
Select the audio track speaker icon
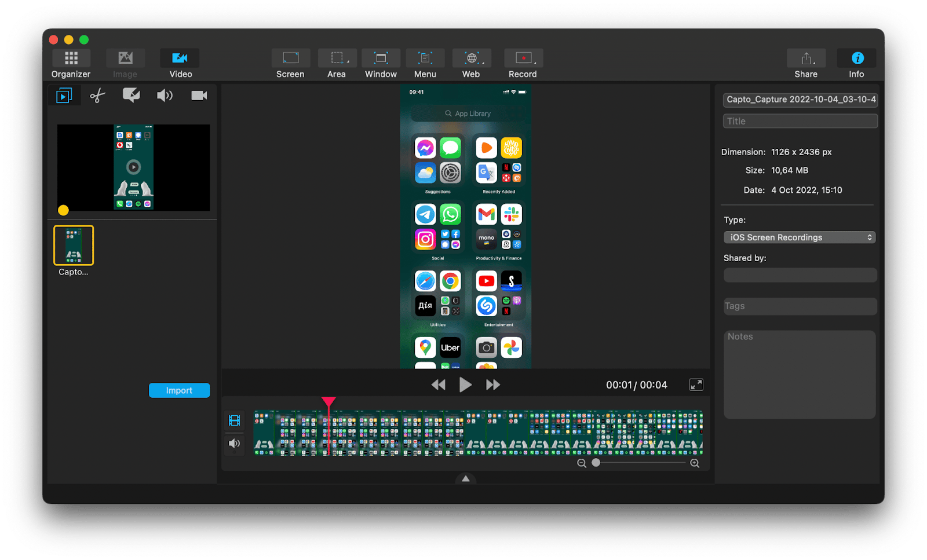click(x=234, y=444)
